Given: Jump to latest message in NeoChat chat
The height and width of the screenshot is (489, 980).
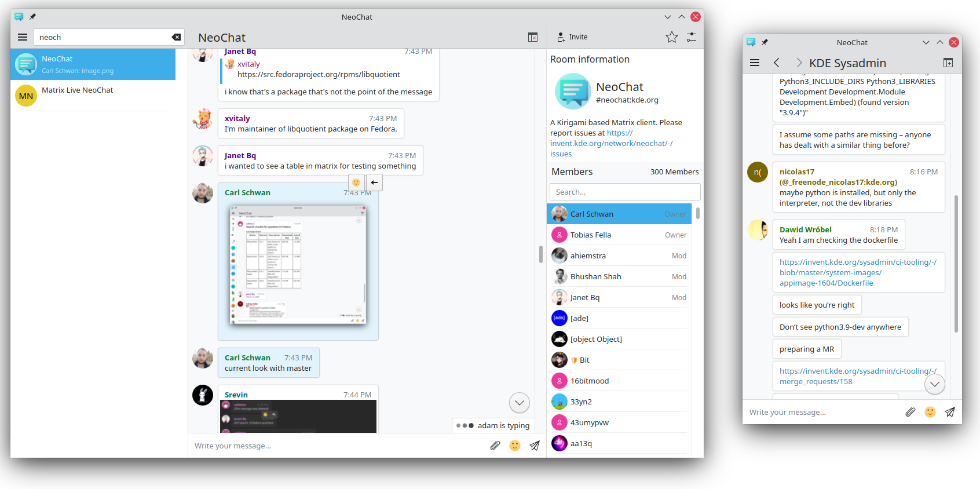Looking at the screenshot, I should click(520, 403).
